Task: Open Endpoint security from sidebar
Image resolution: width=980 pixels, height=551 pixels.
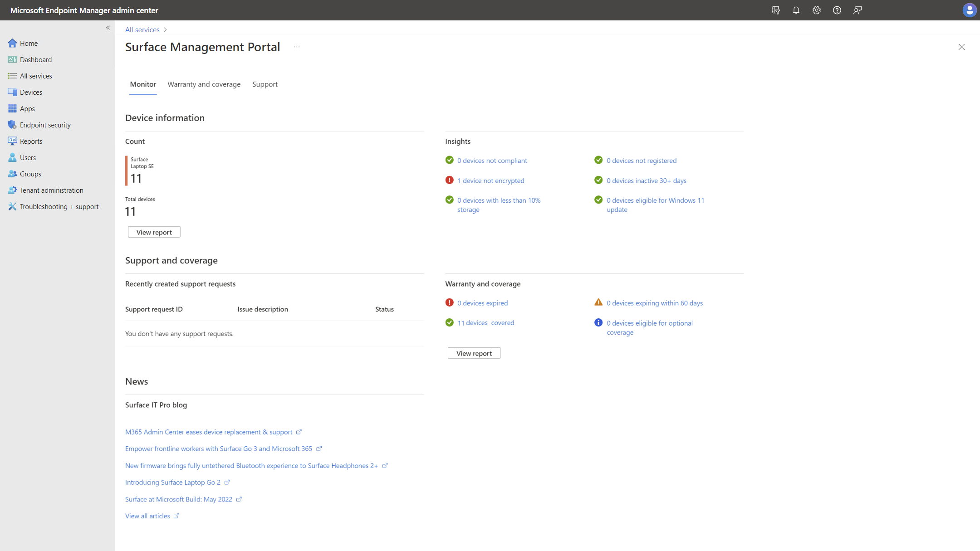Action: click(45, 125)
